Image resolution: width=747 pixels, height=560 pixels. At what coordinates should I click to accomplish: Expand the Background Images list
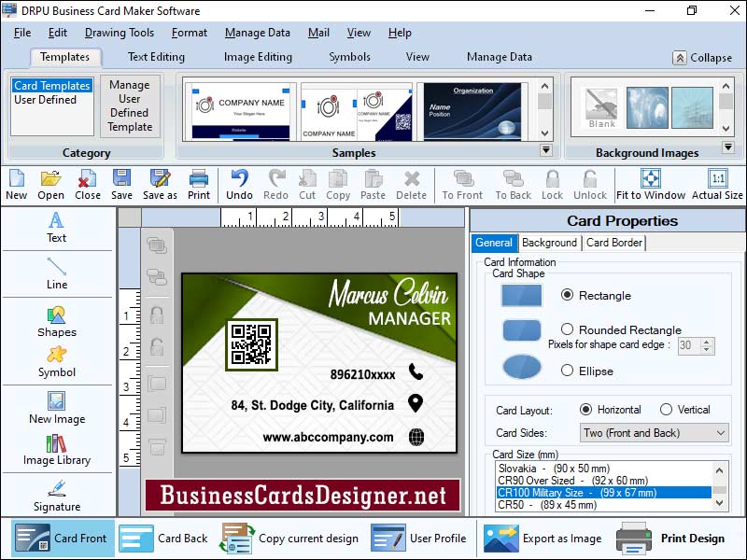[728, 147]
